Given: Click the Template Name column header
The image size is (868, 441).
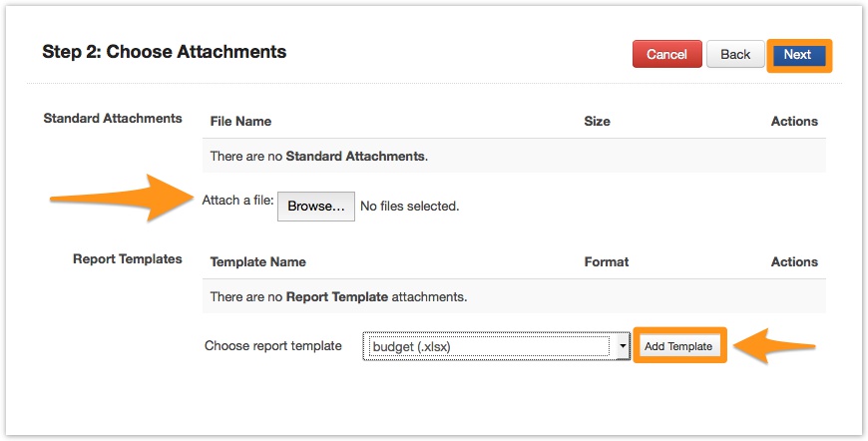Looking at the screenshot, I should point(257,262).
